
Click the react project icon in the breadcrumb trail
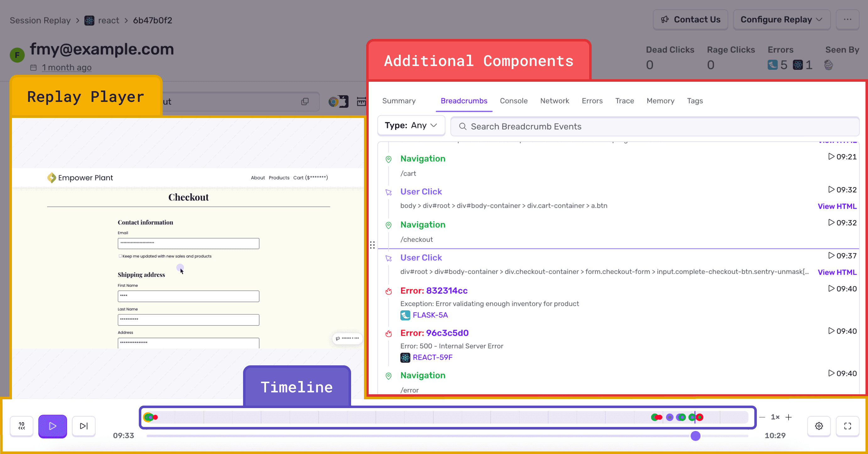pos(89,20)
